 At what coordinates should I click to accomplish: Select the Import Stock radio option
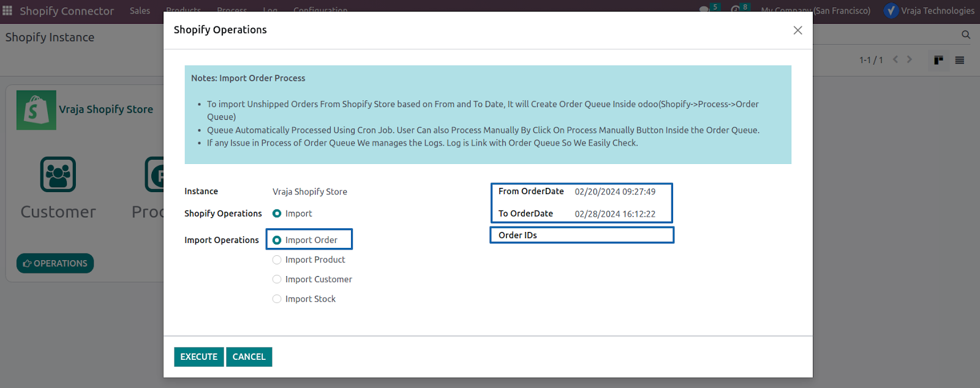click(277, 299)
